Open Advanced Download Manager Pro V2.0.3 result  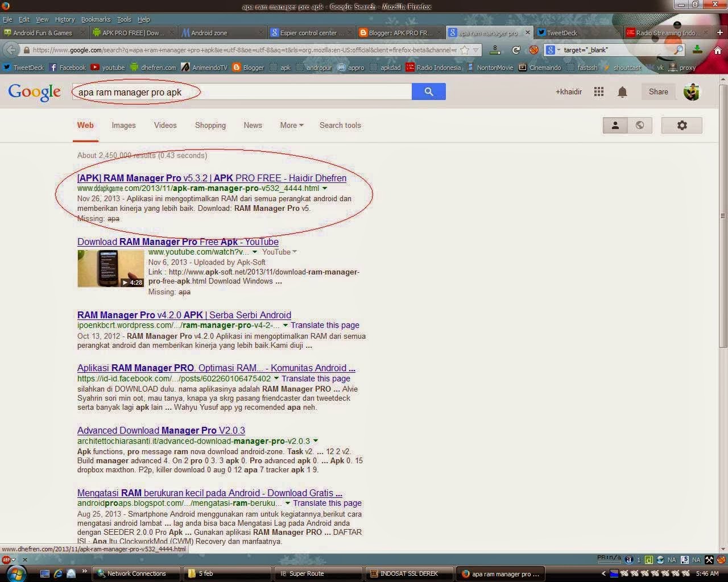(x=161, y=430)
